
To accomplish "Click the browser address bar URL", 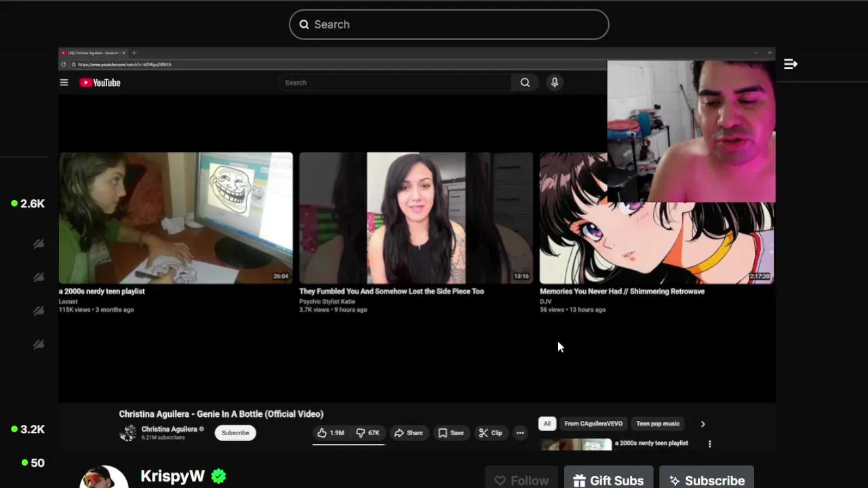I will 125,64.
